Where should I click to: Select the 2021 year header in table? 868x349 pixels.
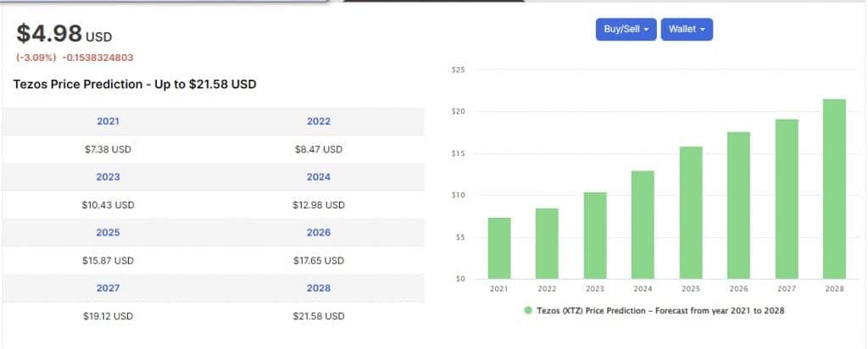tap(108, 121)
